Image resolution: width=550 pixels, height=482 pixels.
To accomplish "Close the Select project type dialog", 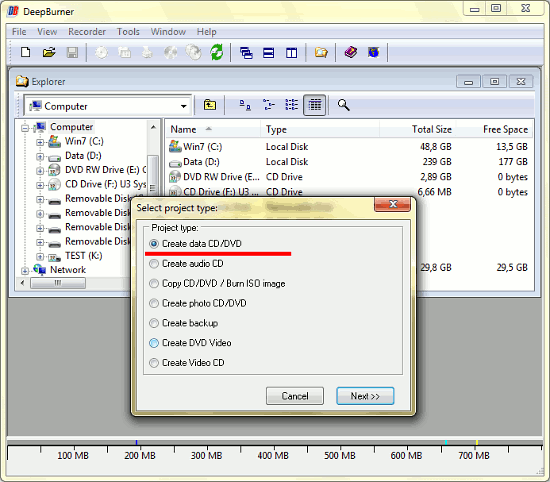I will pyautogui.click(x=393, y=204).
